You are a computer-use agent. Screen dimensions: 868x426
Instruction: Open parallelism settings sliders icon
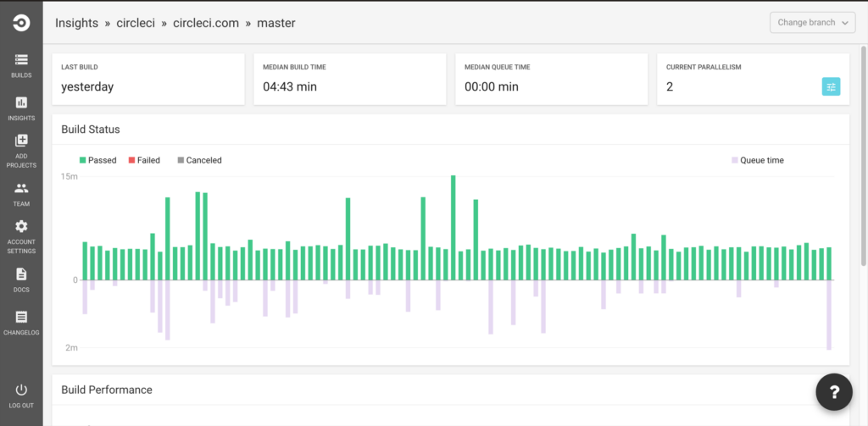pyautogui.click(x=831, y=86)
